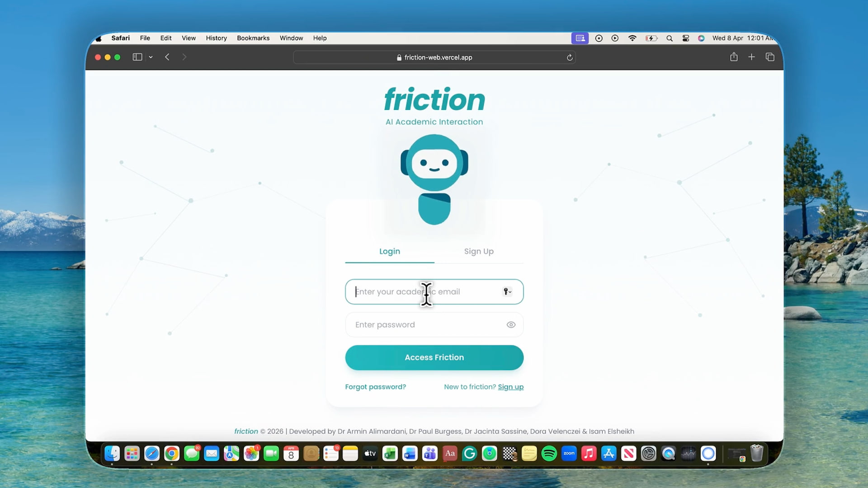Open Maps from the Dock

click(x=231, y=453)
